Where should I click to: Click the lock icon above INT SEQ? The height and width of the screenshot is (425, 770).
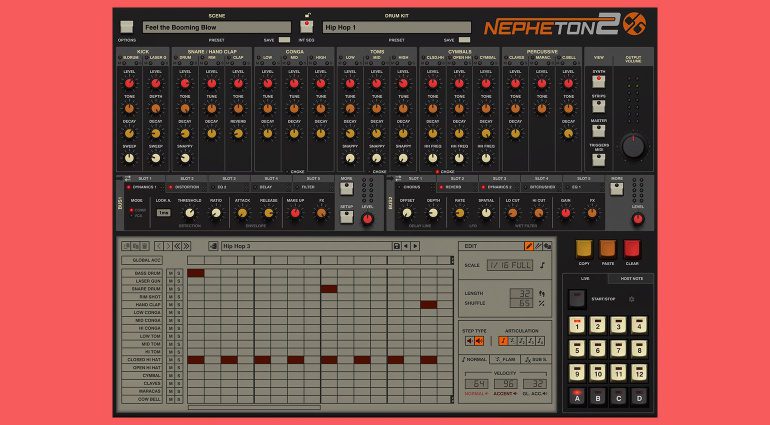[x=307, y=15]
